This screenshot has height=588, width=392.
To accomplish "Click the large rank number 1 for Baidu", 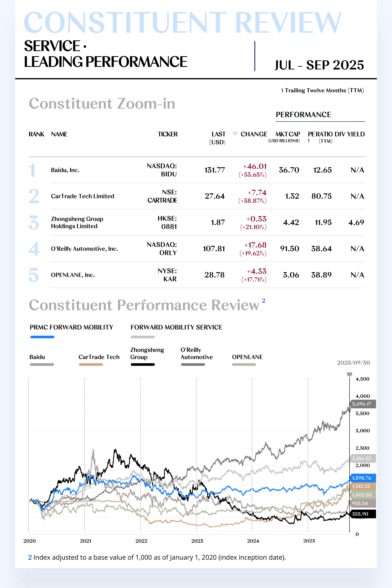I will tap(32, 170).
